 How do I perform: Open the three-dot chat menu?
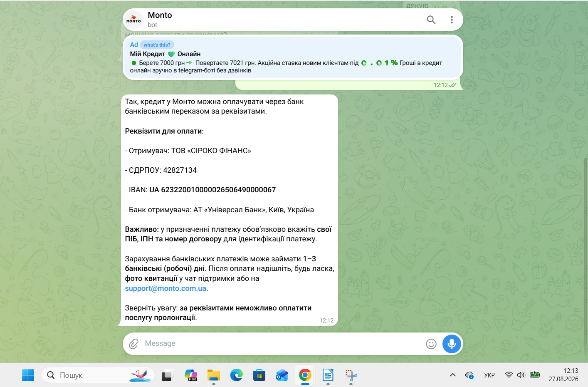tap(452, 20)
